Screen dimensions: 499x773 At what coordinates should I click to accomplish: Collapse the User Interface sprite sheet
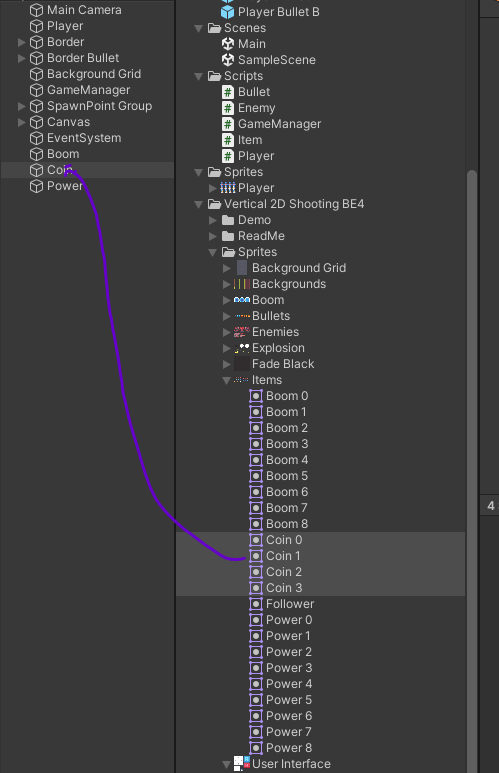pyautogui.click(x=227, y=765)
